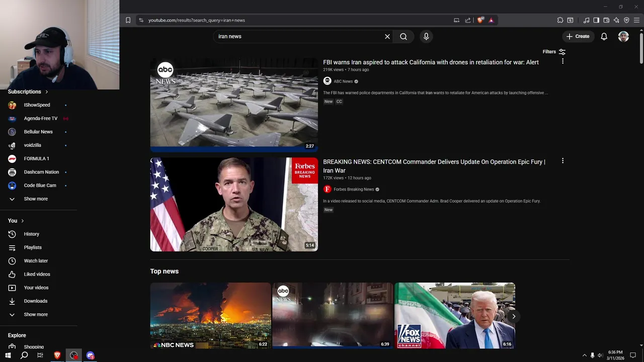Click the Brave Shields lion icon
Image resolution: width=644 pixels, height=362 pixels.
point(480,20)
